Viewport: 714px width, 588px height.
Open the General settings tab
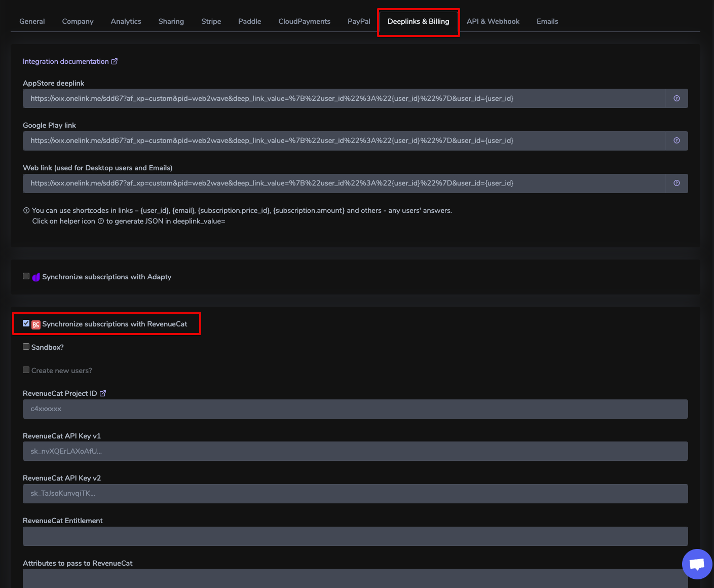(x=32, y=21)
